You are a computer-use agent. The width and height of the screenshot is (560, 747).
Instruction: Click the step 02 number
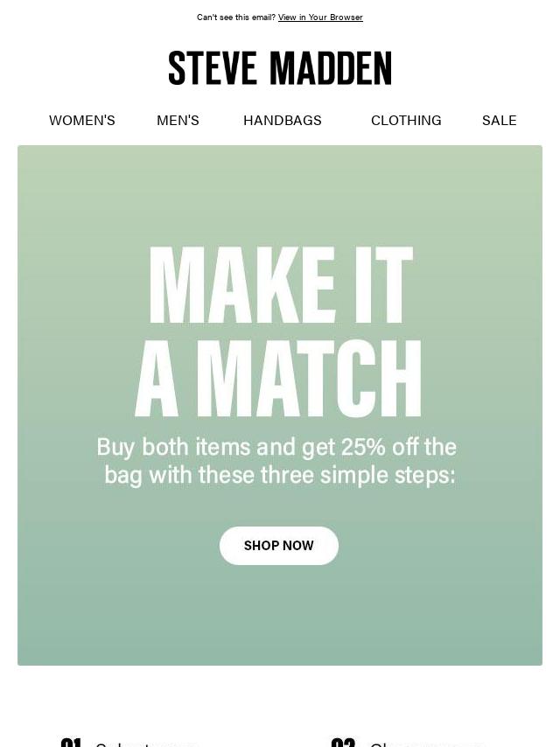[343, 743]
